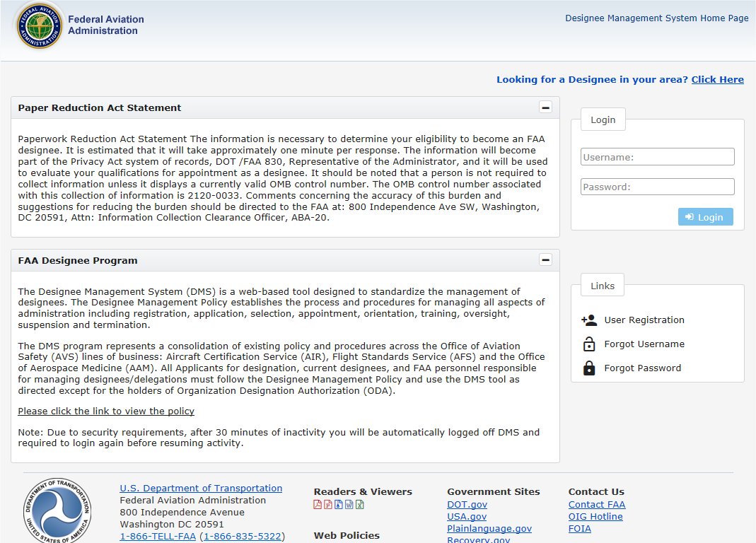Focus the Password input field
756x543 pixels.
tap(657, 187)
